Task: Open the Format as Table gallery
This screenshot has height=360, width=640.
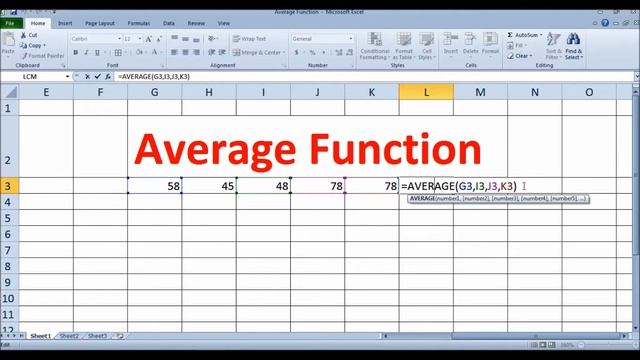Action: tap(404, 46)
